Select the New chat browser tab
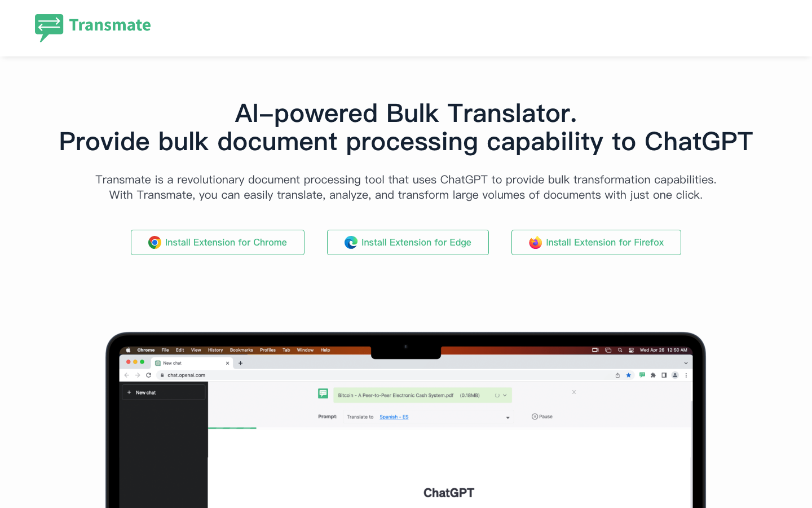The height and width of the screenshot is (508, 812). (192, 363)
